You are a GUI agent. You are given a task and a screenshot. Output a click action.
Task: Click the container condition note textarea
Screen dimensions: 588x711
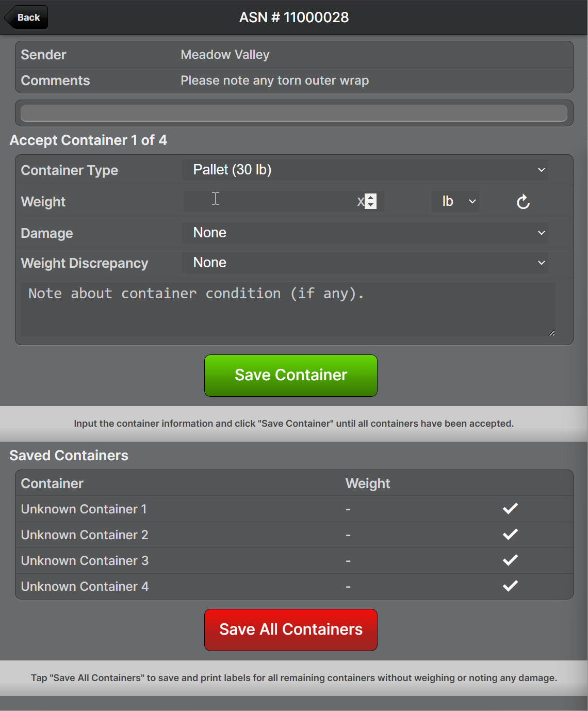click(x=287, y=309)
